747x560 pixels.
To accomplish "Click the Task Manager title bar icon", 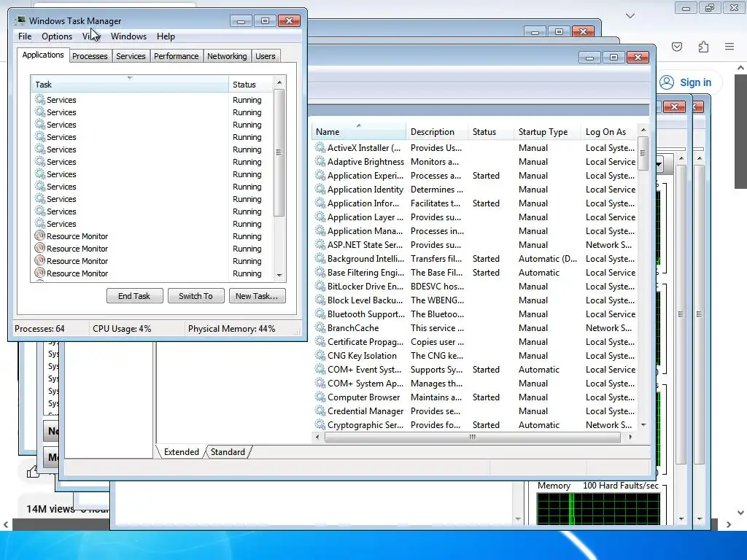I will click(x=20, y=20).
